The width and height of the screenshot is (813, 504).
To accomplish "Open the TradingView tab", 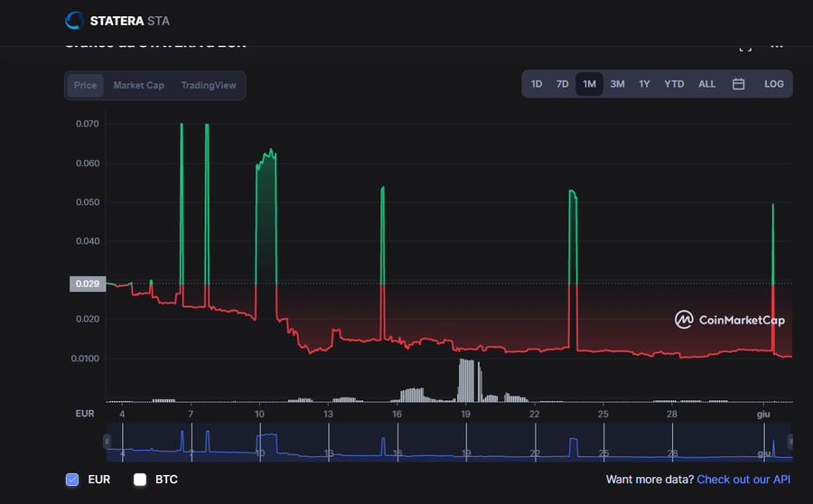I will pyautogui.click(x=209, y=86).
